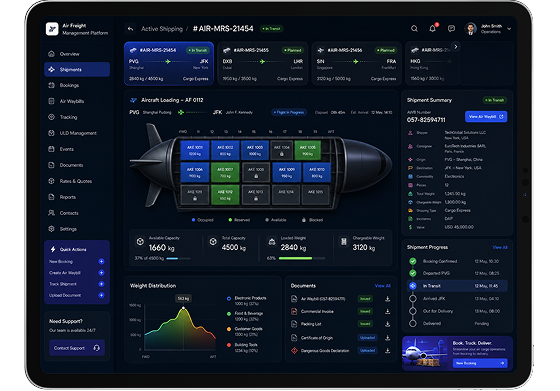Expand the John Smith profile dropdown

pos(509,29)
